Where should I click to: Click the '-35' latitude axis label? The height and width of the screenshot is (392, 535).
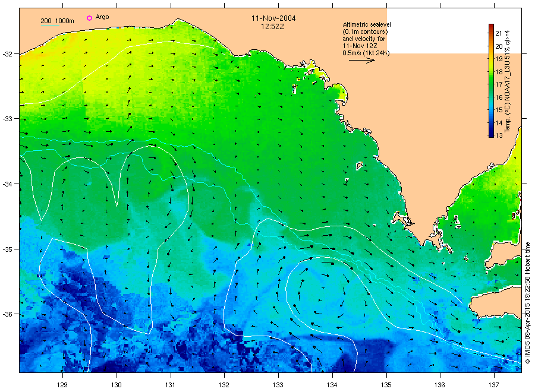[x=8, y=249]
